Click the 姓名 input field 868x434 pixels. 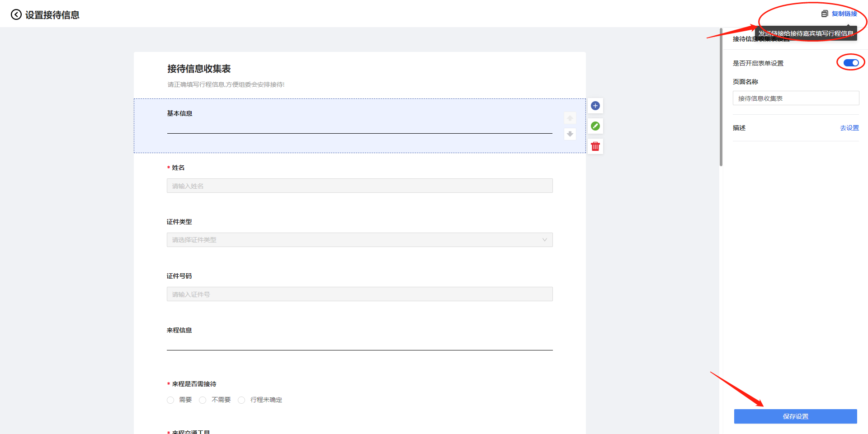tap(359, 186)
